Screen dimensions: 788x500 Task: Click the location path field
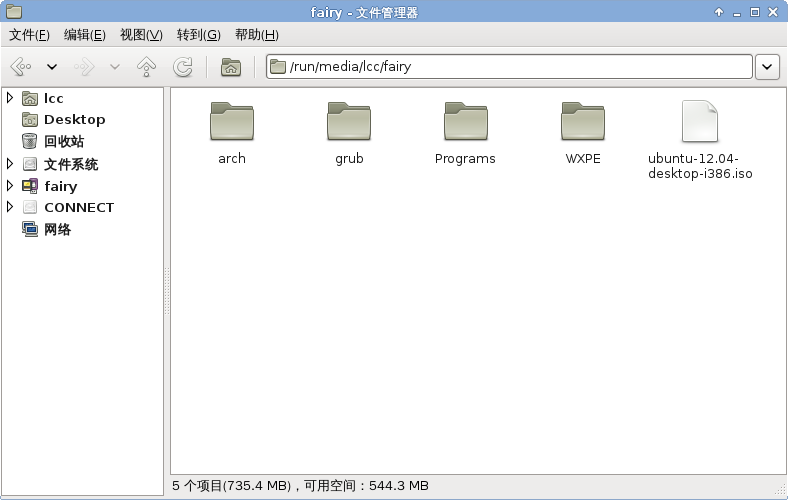(509, 66)
